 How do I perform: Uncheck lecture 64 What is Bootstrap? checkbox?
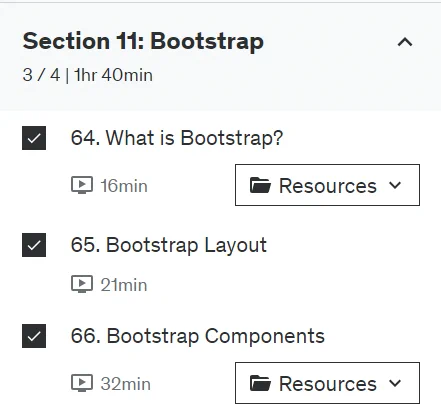pyautogui.click(x=34, y=138)
